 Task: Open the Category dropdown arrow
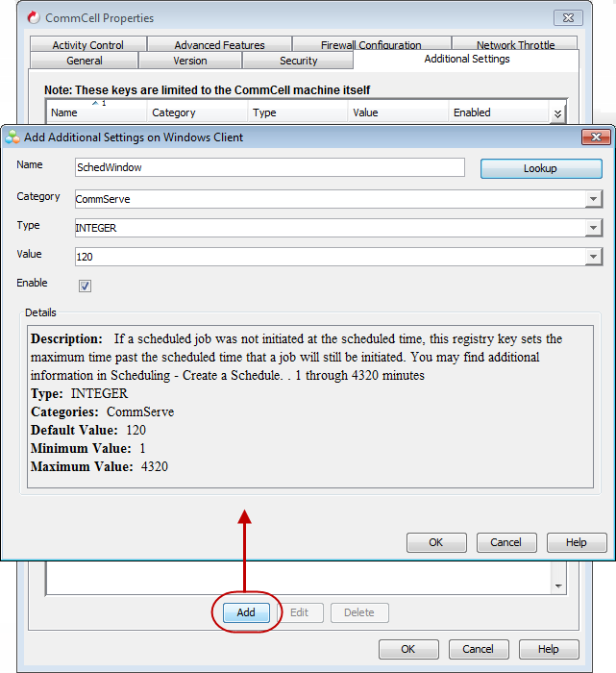[594, 199]
